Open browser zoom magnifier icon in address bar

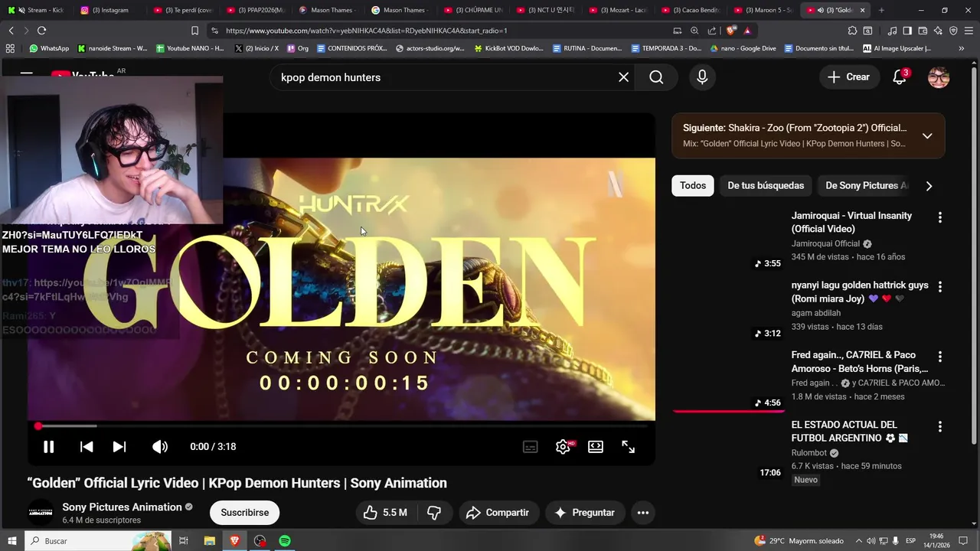694,31
